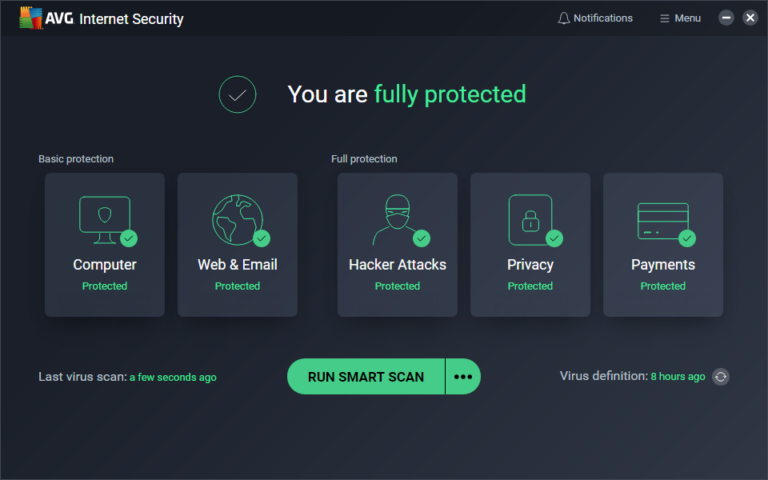Click the green checkmark badge on Computer
Screen dimensions: 768x480
(x=128, y=238)
